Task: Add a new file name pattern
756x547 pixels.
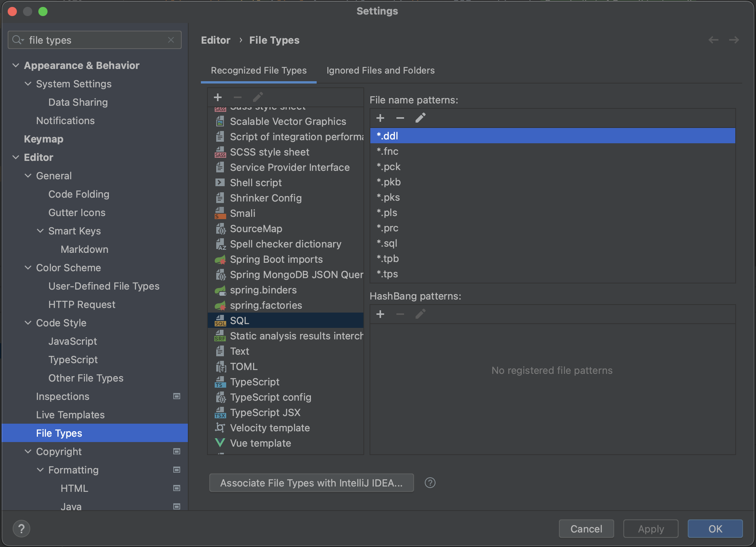Action: coord(380,118)
